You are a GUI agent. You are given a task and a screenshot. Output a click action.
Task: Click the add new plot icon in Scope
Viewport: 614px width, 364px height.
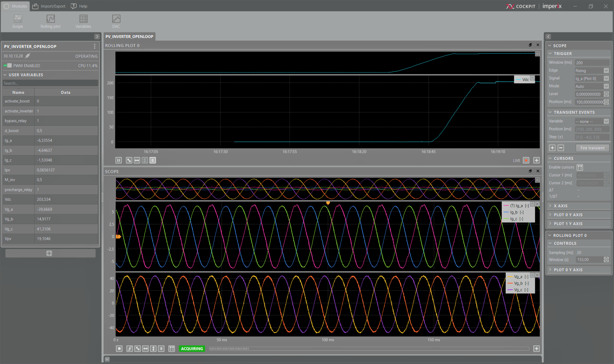point(536,348)
